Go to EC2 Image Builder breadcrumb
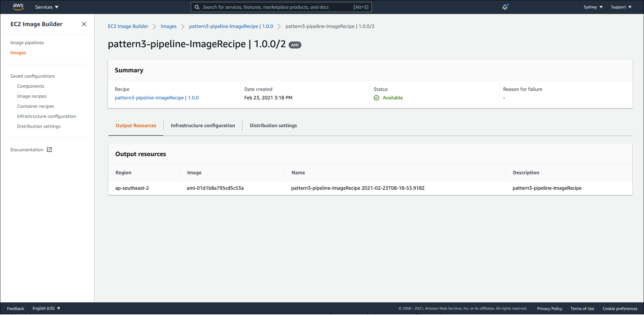The height and width of the screenshot is (315, 644). coord(128,26)
